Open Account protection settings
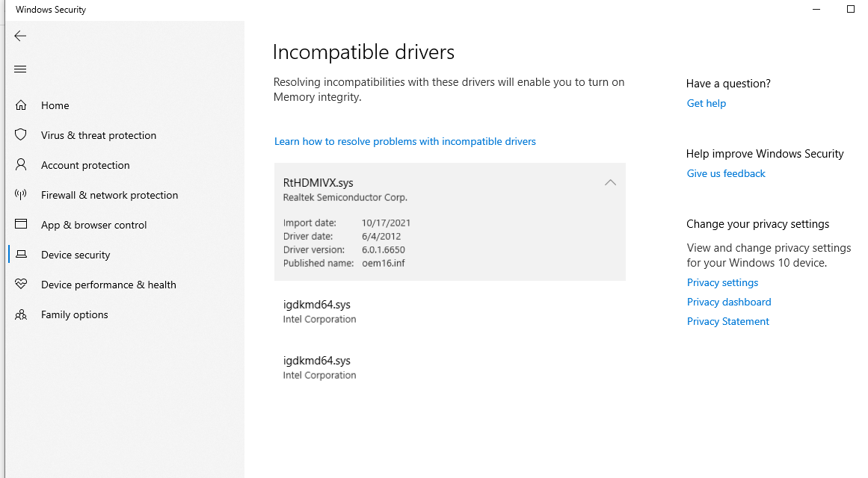This screenshot has height=478, width=868. 84,165
